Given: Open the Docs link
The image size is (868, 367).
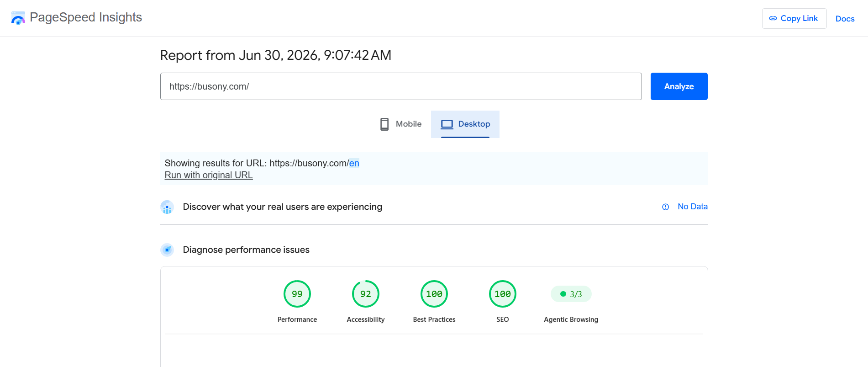Looking at the screenshot, I should 845,19.
